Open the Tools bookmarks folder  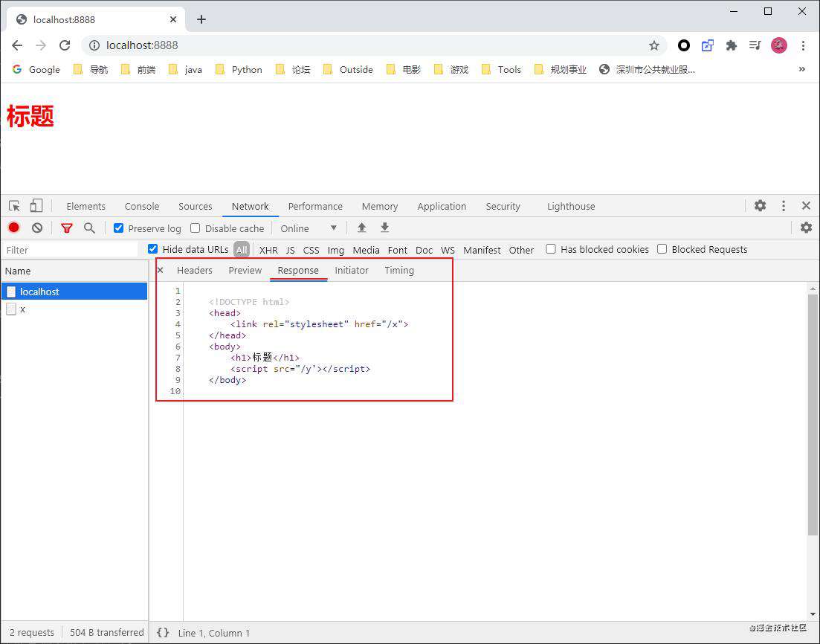click(x=501, y=70)
